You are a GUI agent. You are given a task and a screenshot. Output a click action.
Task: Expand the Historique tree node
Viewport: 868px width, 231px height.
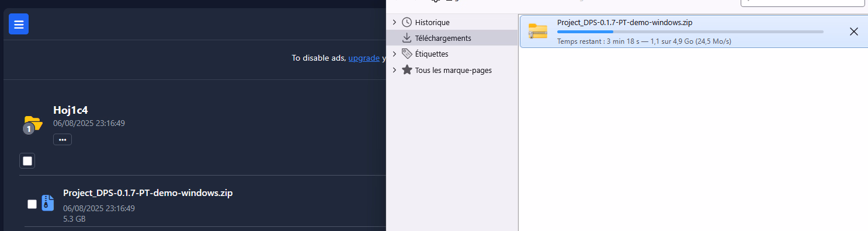click(394, 22)
